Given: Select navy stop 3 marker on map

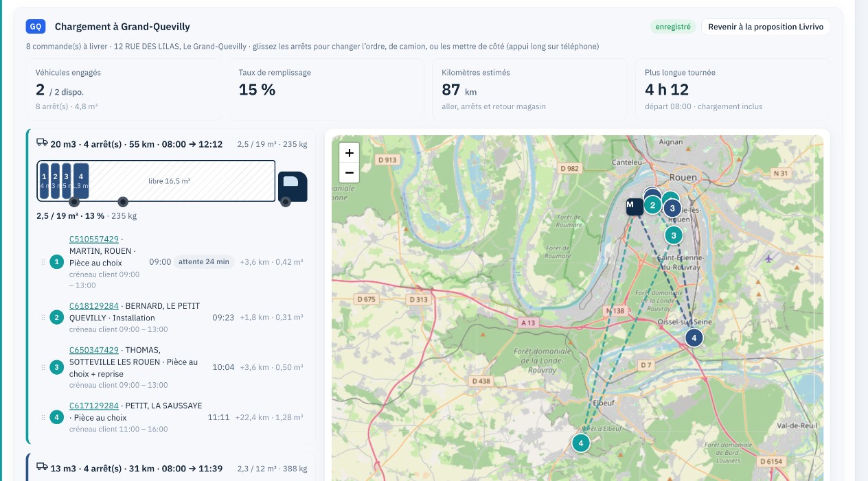Looking at the screenshot, I should tap(672, 208).
